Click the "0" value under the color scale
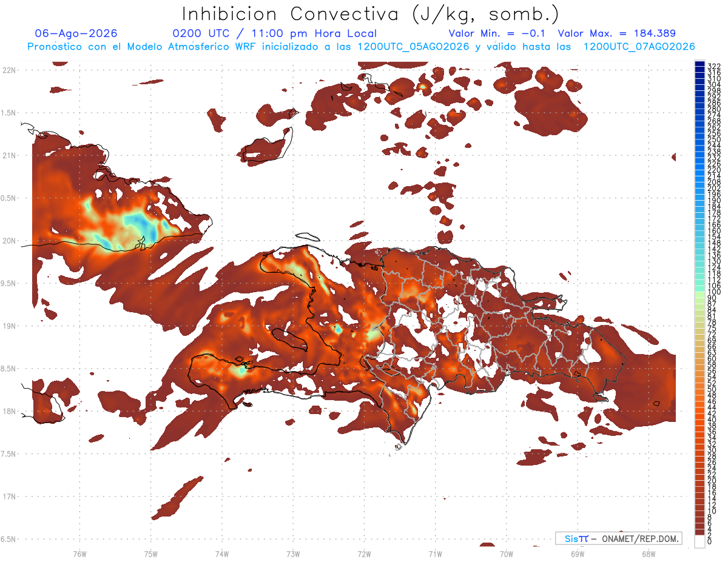 pyautogui.click(x=709, y=542)
